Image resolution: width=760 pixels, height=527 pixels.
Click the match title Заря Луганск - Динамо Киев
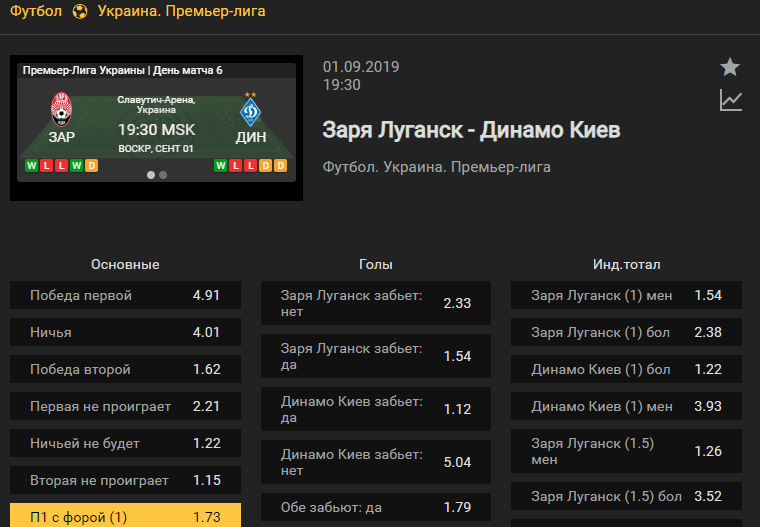click(471, 130)
